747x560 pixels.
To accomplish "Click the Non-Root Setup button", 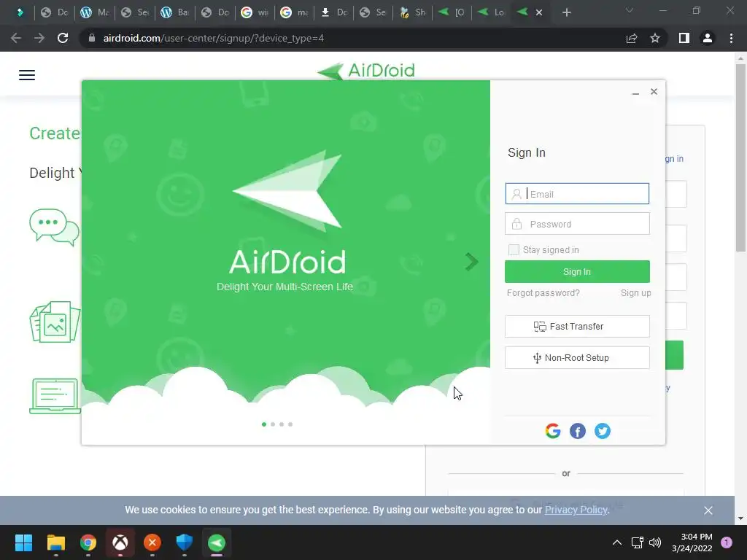I will point(577,357).
